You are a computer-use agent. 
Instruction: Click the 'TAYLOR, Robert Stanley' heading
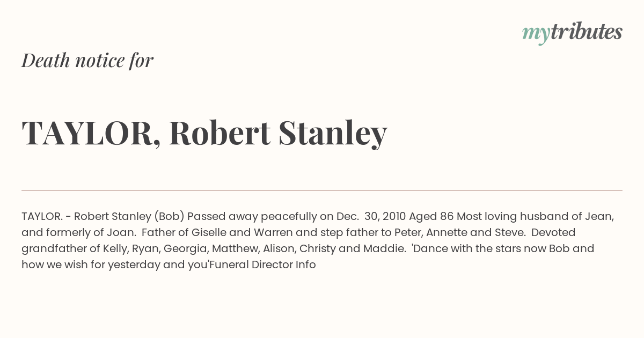click(204, 133)
